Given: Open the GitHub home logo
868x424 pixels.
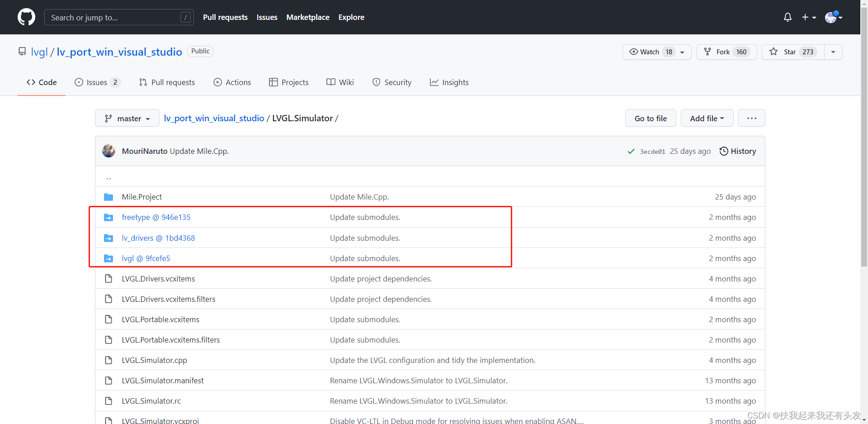Looking at the screenshot, I should [26, 17].
